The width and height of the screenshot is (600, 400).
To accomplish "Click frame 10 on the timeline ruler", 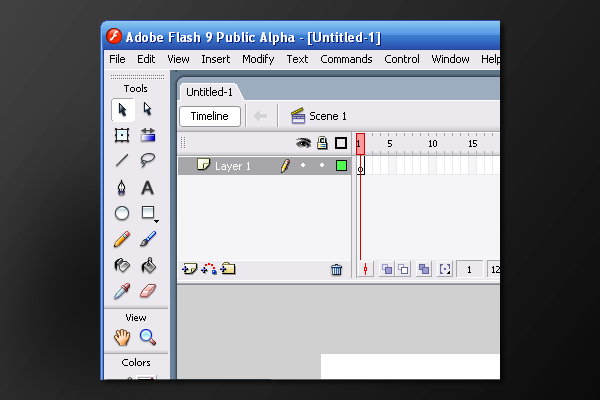I will click(432, 144).
